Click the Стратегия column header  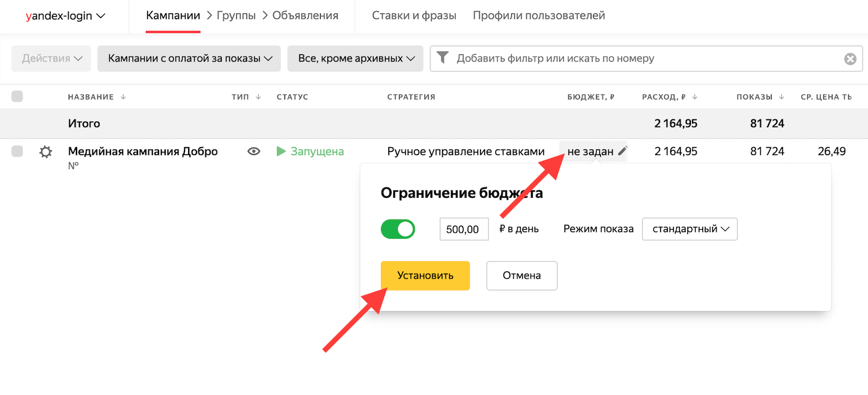tap(411, 97)
